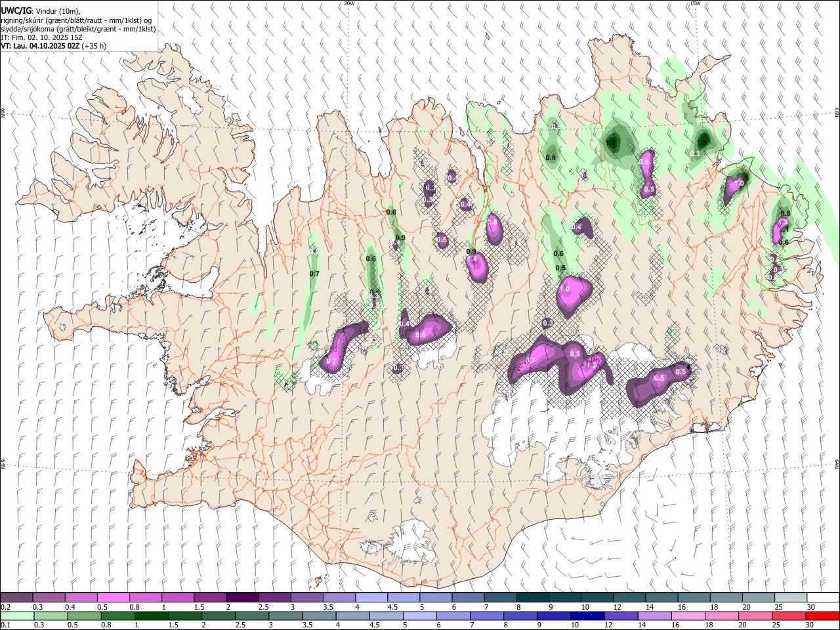Screen dimensions: 840x630
Task: Select the 'rigning/skúrir' legend description line
Action: (77, 20)
